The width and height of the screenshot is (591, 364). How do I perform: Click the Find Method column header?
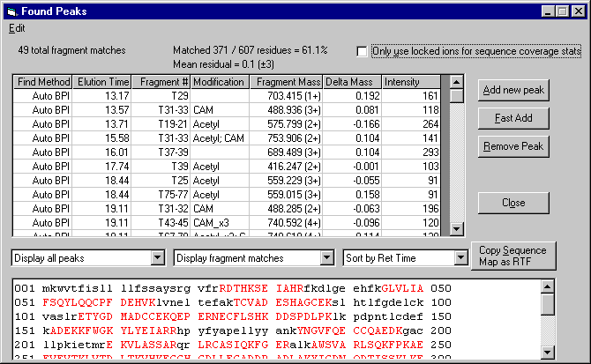(x=43, y=82)
